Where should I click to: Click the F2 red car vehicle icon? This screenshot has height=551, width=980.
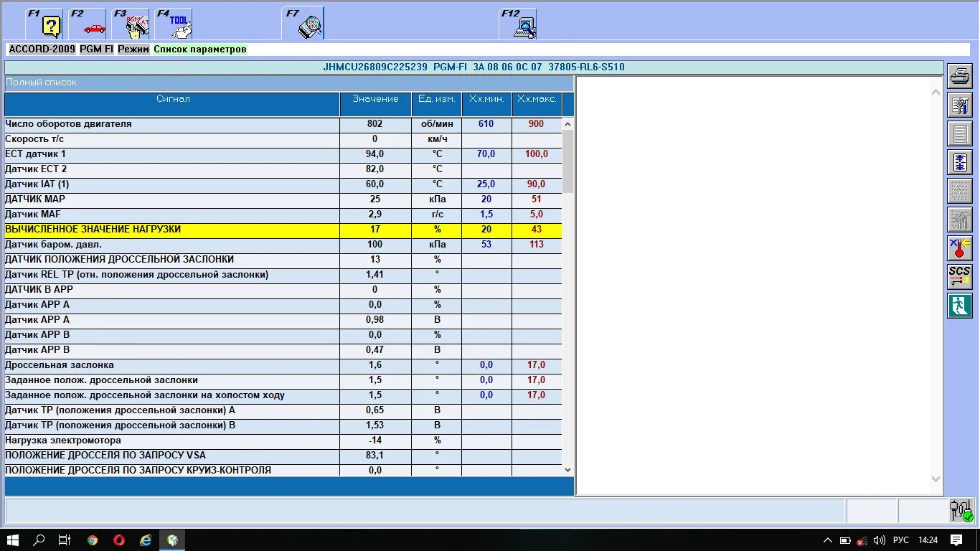point(88,24)
